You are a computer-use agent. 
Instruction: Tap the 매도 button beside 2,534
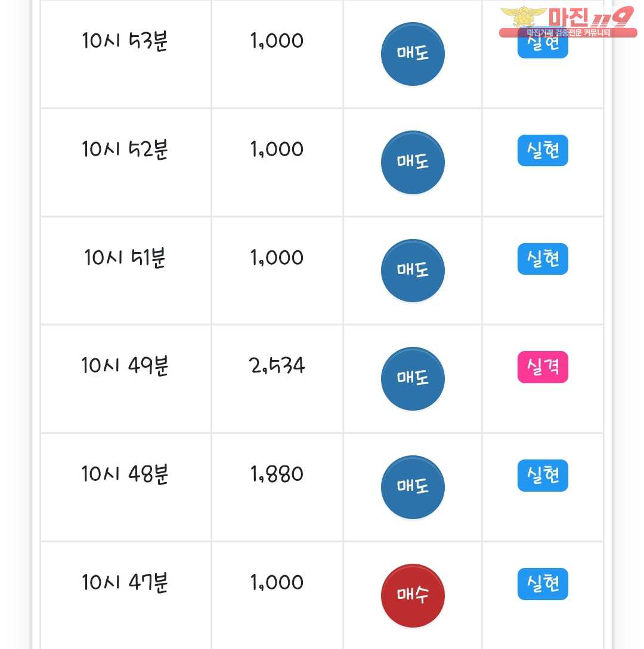[413, 379]
